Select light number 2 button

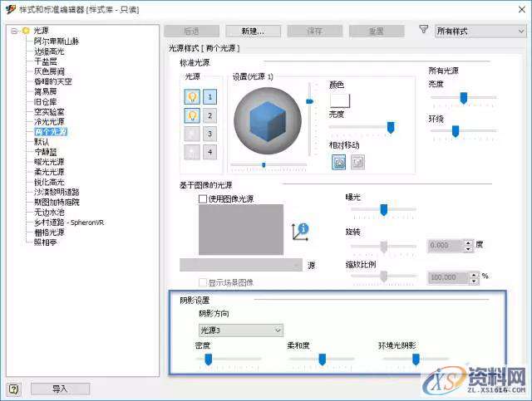tap(209, 115)
